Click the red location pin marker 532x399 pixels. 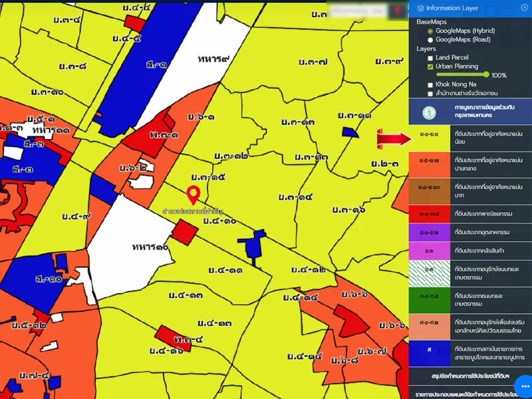[194, 195]
